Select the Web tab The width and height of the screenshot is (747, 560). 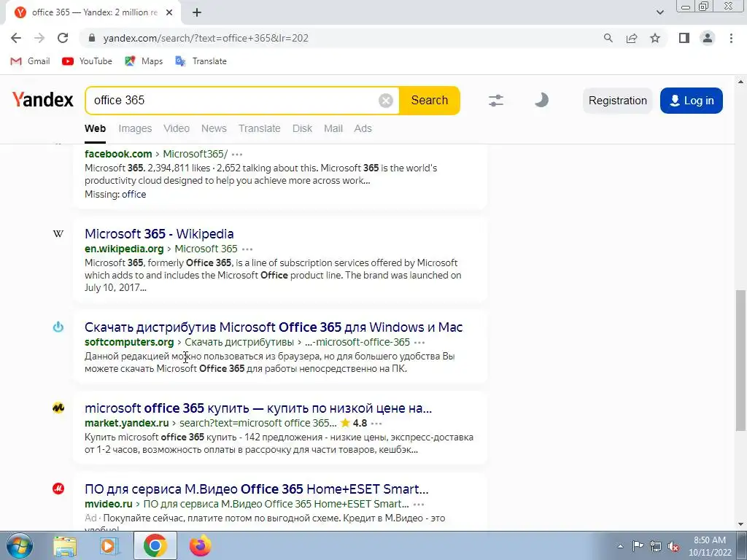96,128
